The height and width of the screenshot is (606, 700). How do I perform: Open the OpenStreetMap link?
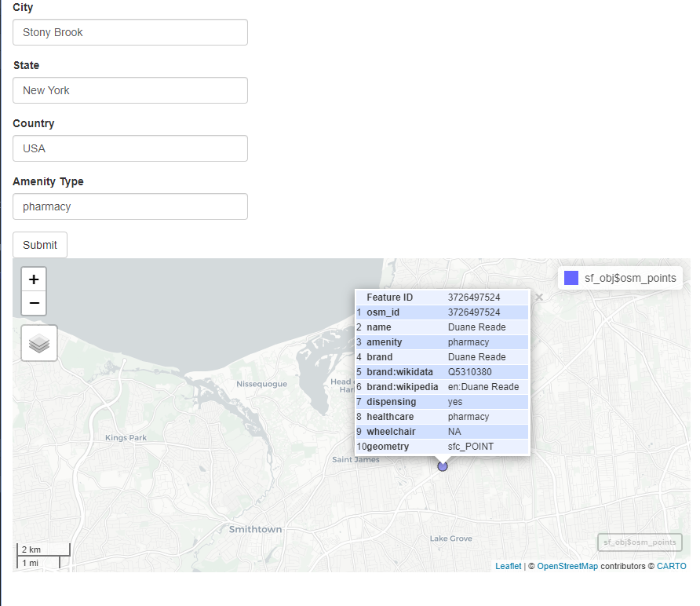tap(567, 566)
